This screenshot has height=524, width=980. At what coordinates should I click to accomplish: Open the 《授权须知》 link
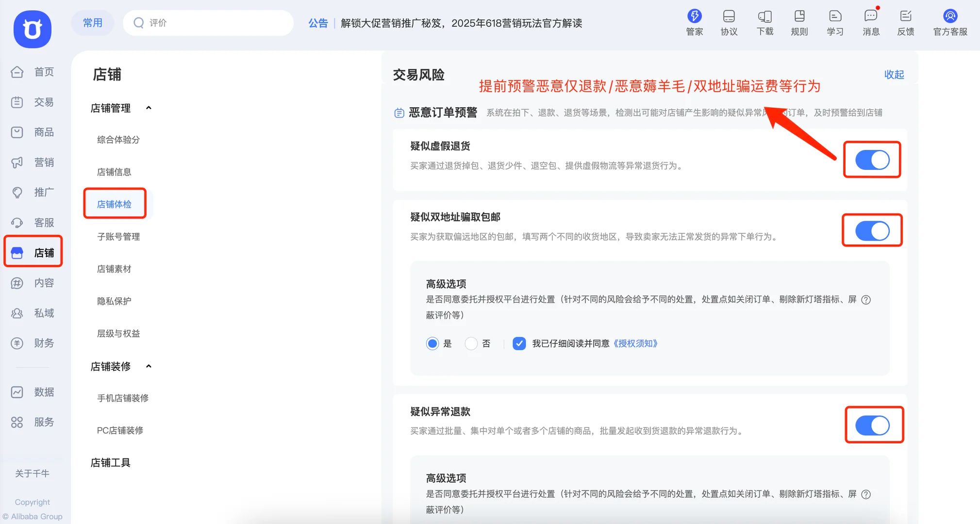click(635, 344)
